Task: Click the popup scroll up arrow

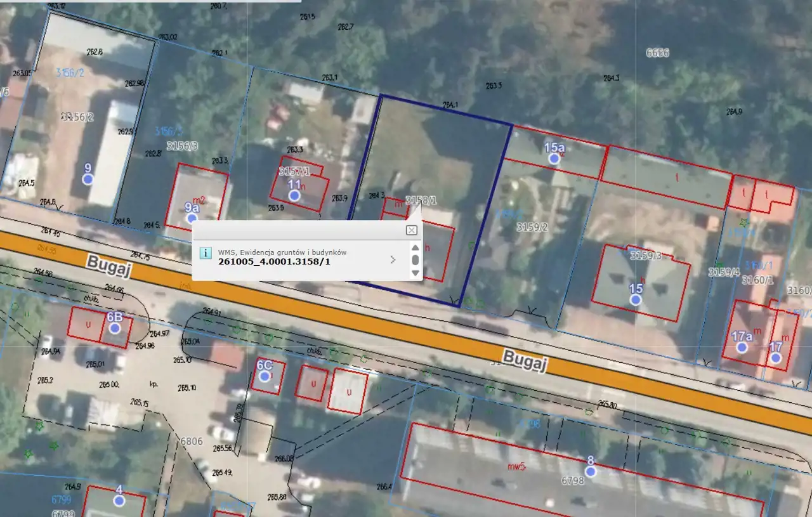Action: [x=416, y=248]
